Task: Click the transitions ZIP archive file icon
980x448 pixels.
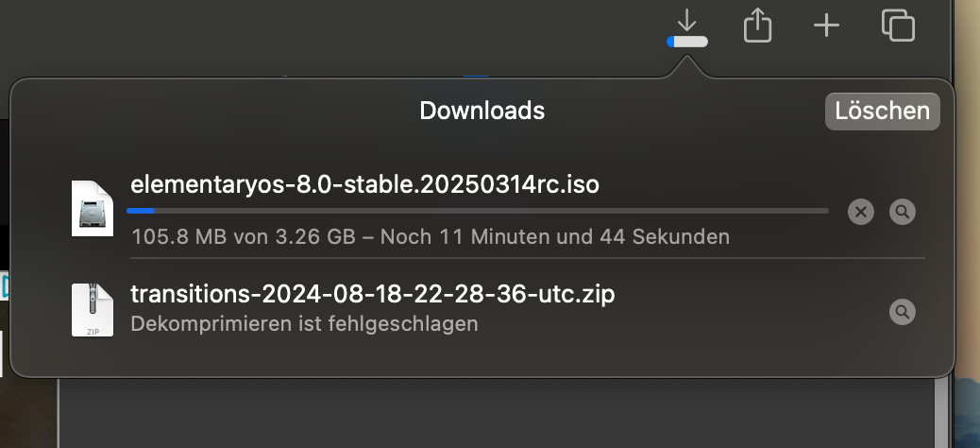Action: 93,309
